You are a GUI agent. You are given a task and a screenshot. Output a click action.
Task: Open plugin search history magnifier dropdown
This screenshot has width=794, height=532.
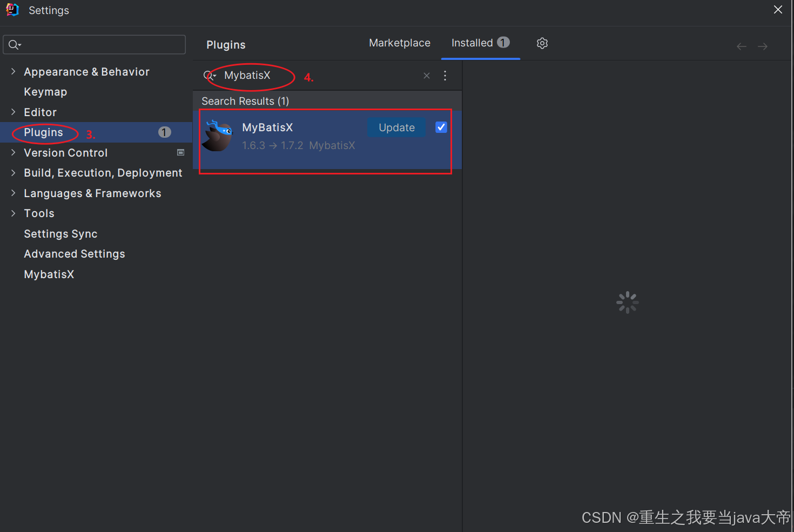(210, 76)
